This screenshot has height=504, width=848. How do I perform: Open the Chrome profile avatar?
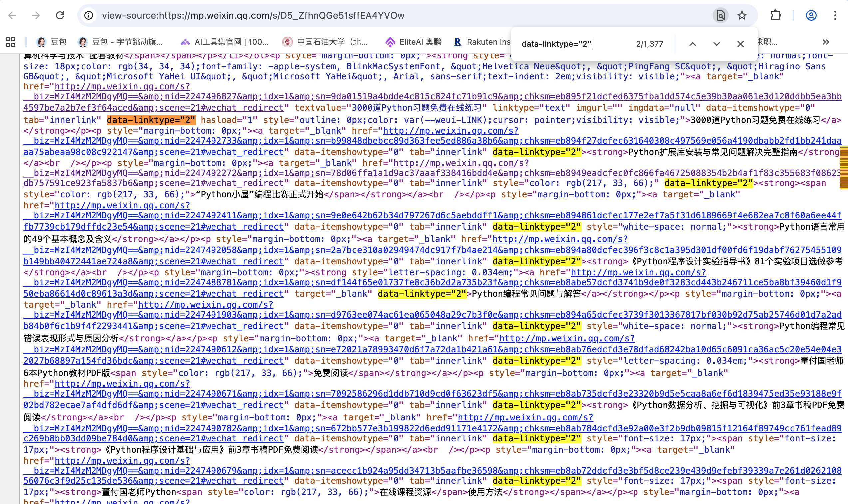811,15
